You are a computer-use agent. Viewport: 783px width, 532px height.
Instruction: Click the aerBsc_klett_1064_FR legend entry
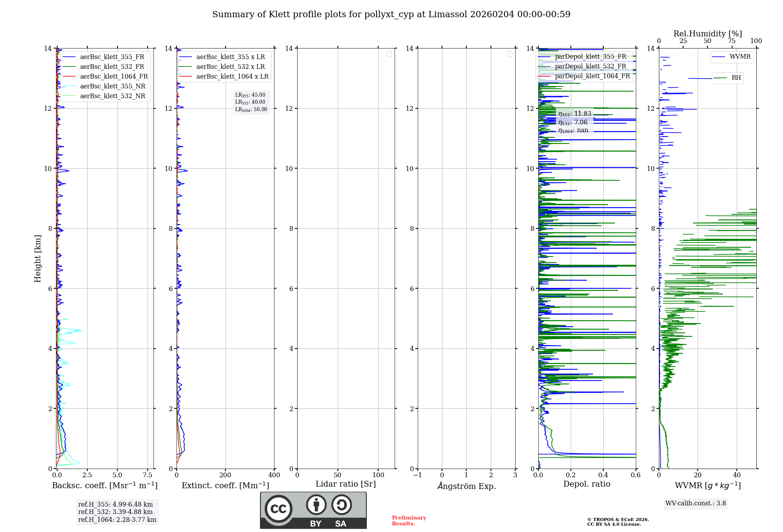click(x=114, y=77)
